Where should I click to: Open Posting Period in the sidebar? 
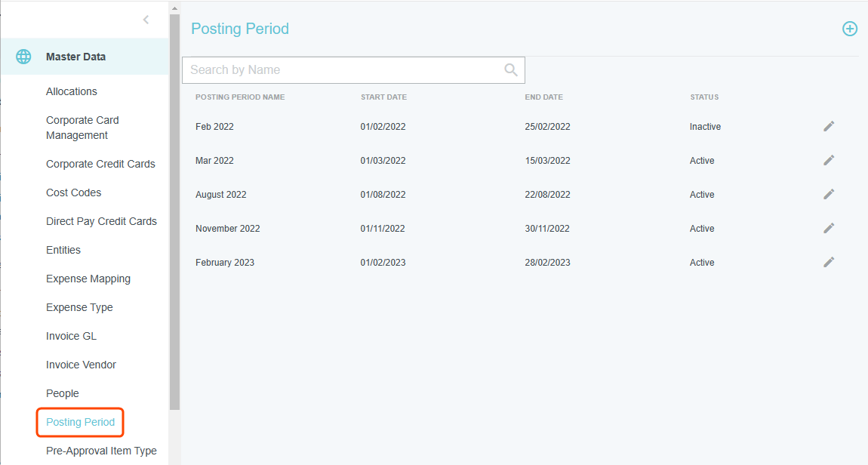[80, 422]
